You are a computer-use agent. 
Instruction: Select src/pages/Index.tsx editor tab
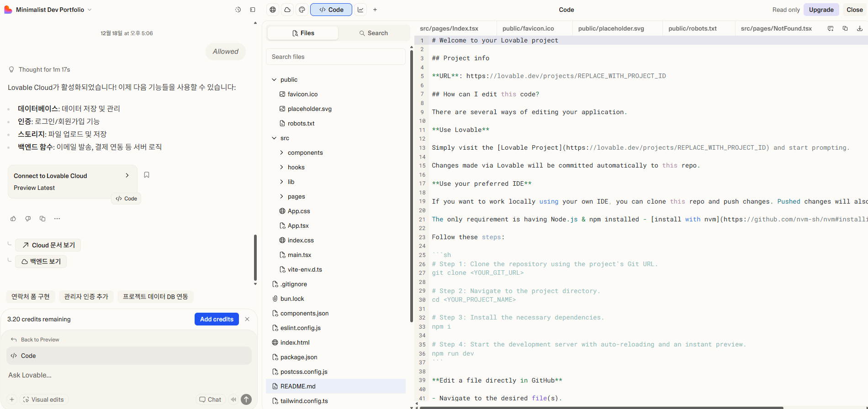click(x=449, y=28)
